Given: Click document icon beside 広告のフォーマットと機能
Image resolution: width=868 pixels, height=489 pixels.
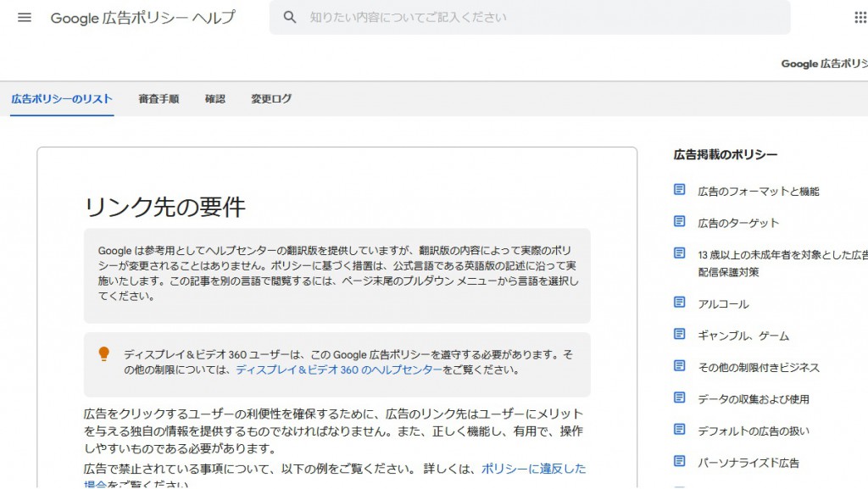Looking at the screenshot, I should coord(679,190).
